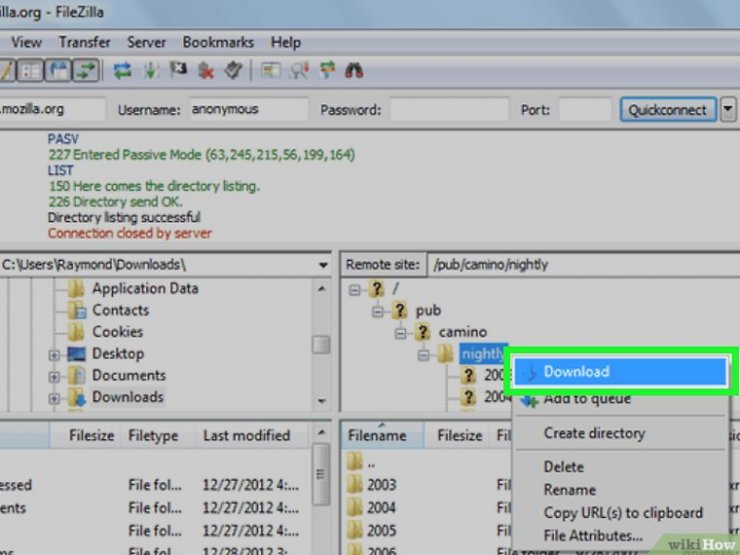
Task: Select Application Data folder in local tree
Action: pos(145,288)
